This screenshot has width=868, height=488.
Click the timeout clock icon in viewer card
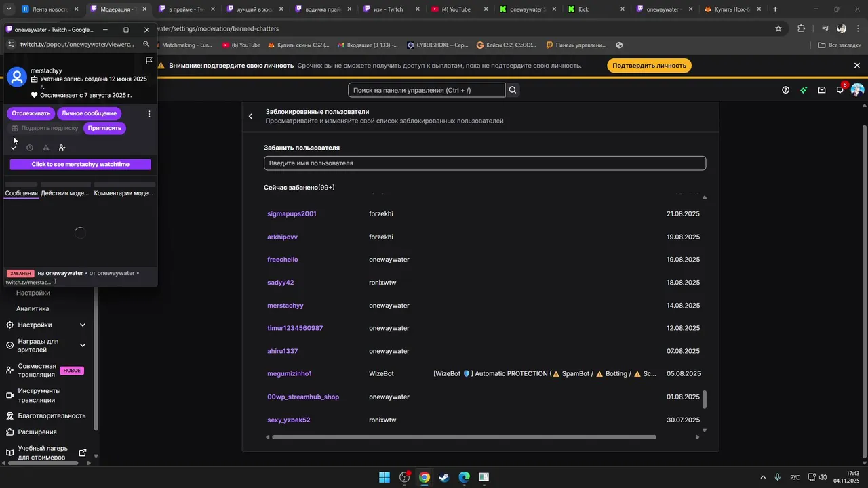[x=30, y=148]
